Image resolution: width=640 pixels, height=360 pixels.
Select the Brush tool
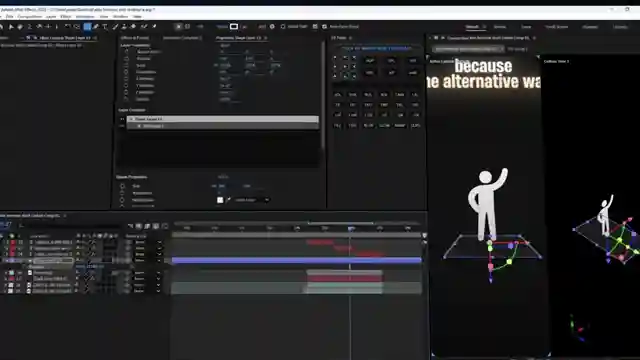[115, 27]
